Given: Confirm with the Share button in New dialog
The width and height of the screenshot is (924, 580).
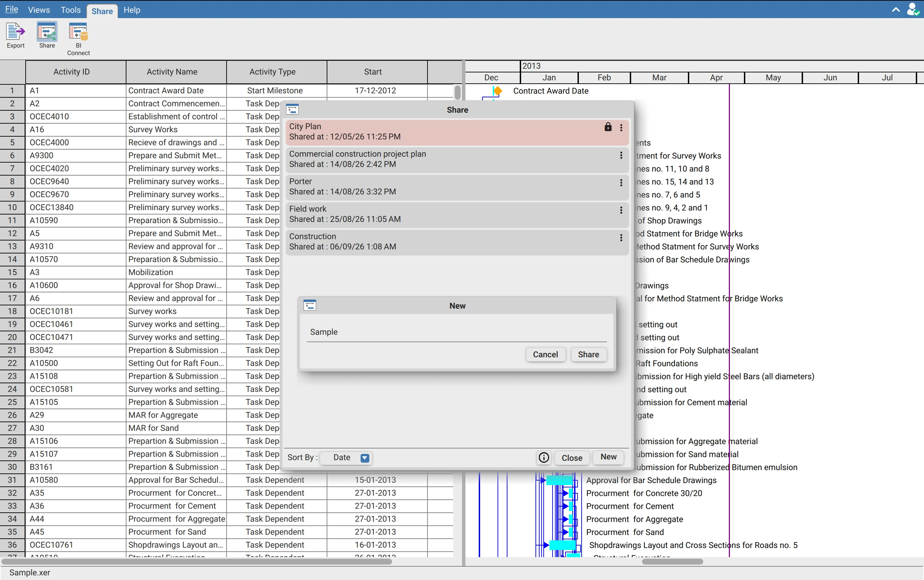Looking at the screenshot, I should point(588,355).
